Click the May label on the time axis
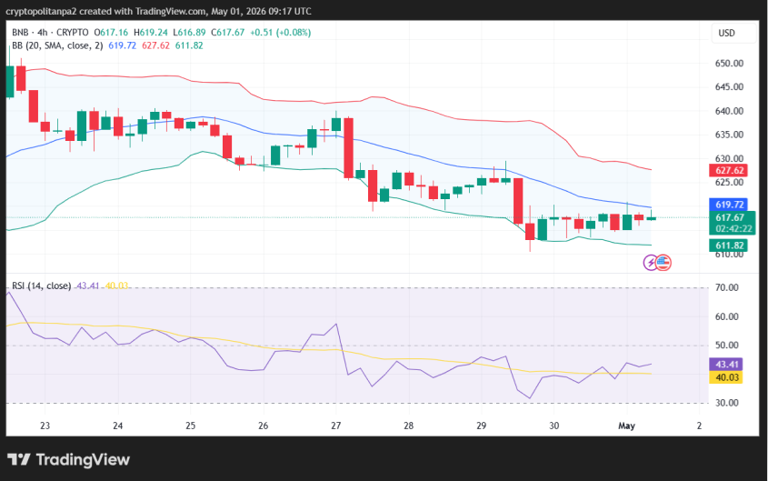The height and width of the screenshot is (481, 768). [626, 426]
